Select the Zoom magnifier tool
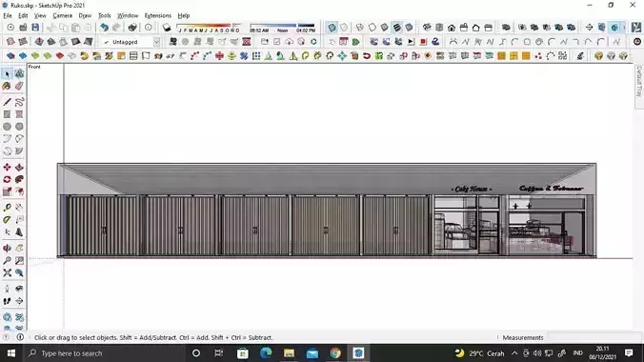Image resolution: width=644 pixels, height=362 pixels. click(x=7, y=260)
